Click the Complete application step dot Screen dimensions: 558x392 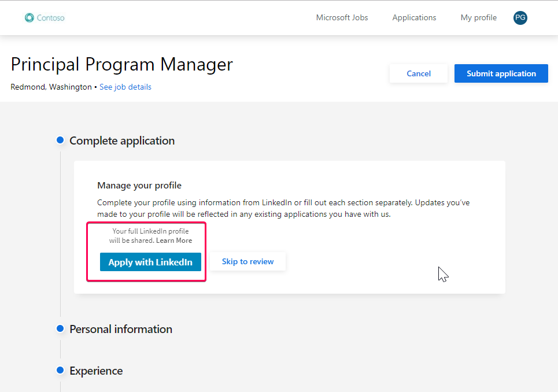60,140
